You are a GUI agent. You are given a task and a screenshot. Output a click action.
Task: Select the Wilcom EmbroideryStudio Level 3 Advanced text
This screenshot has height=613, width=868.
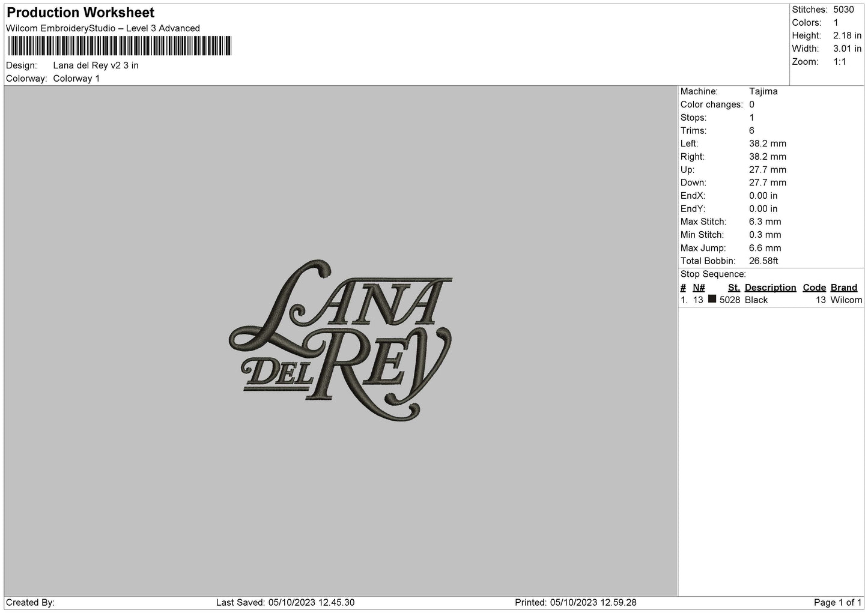103,28
